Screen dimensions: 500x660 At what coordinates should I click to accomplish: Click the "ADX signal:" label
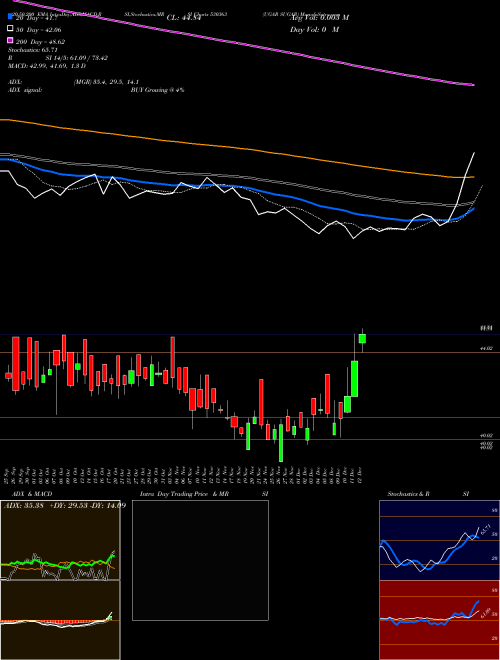[x=25, y=90]
